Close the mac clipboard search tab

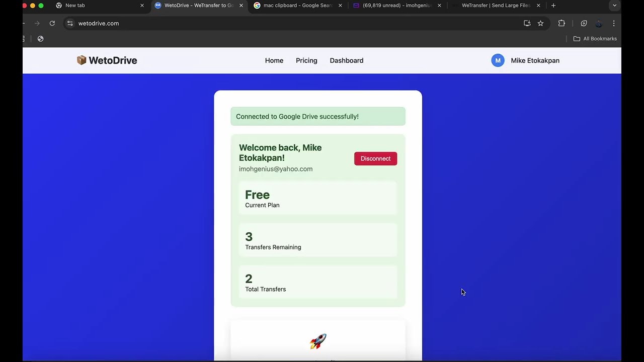click(x=340, y=6)
